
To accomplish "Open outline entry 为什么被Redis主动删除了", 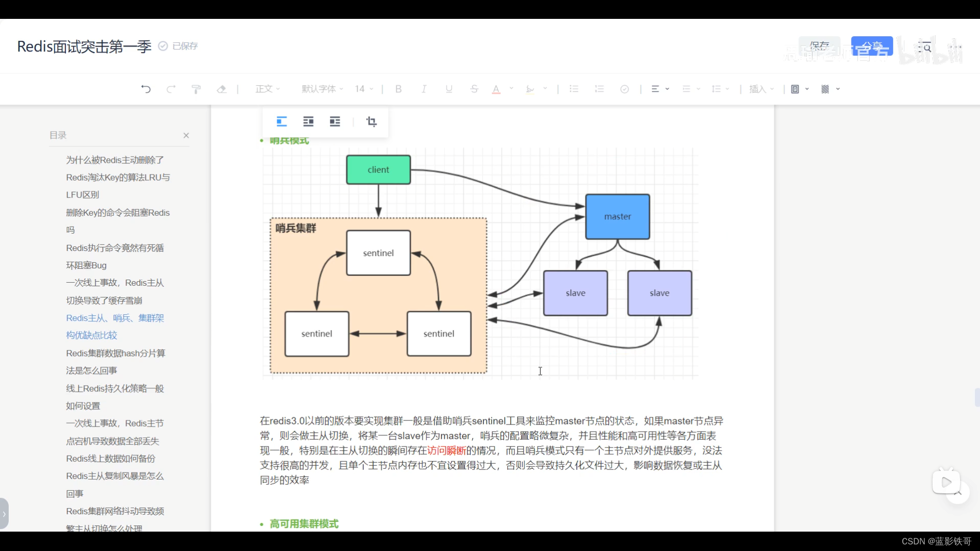I will click(x=115, y=160).
